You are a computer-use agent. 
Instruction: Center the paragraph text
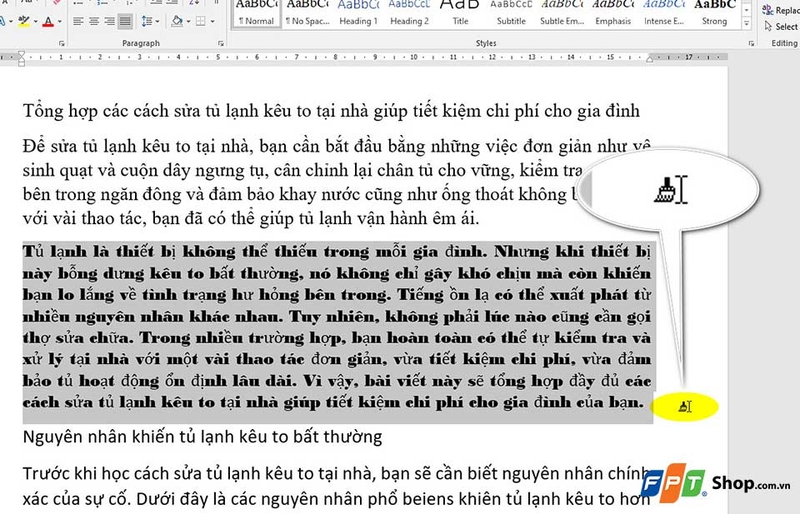pyautogui.click(x=94, y=21)
